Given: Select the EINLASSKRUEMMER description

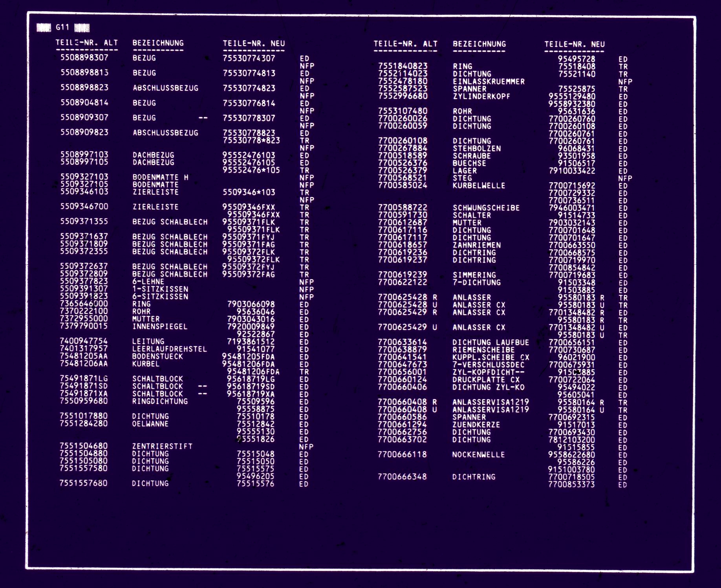Looking at the screenshot, I should click(489, 81).
